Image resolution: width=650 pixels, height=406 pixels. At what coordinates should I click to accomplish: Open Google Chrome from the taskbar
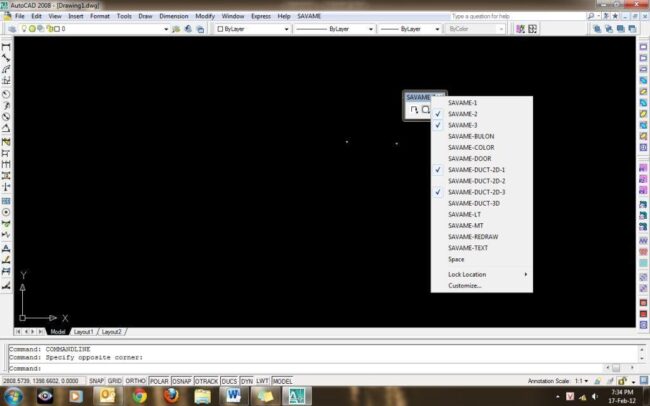coord(139,396)
